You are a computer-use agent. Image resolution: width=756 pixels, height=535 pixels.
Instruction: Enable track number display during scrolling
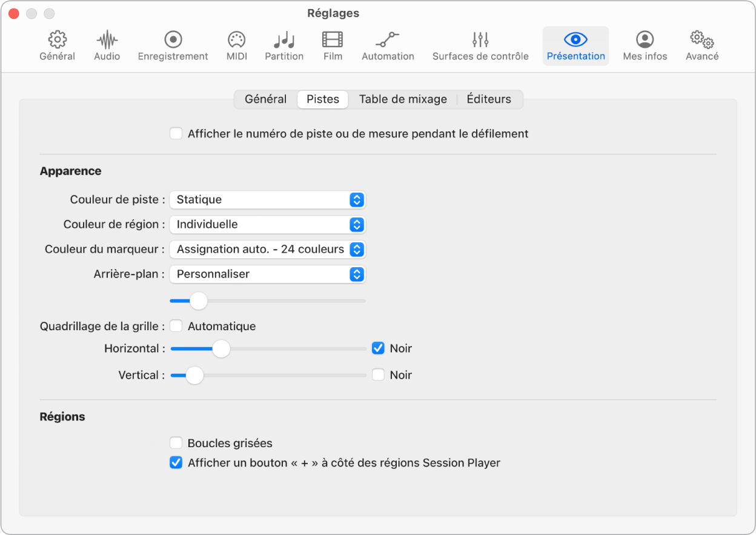(x=176, y=133)
